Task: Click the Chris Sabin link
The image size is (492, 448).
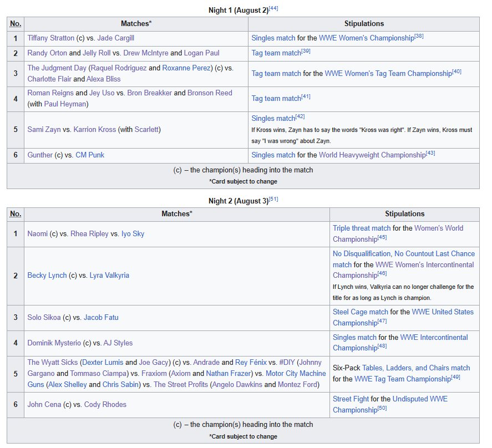Action: pyautogui.click(x=120, y=385)
